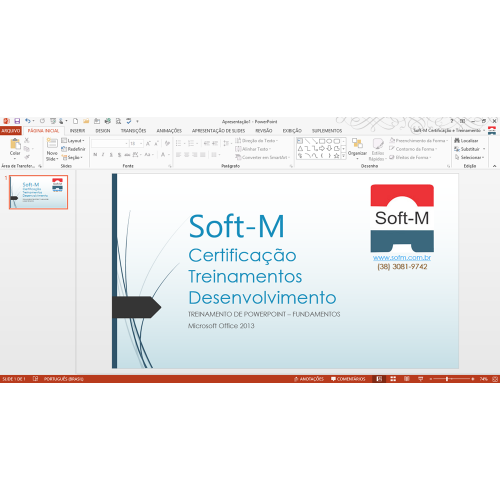Select slide 1 thumbnail in the panel
The width and height of the screenshot is (500, 500).
click(38, 192)
